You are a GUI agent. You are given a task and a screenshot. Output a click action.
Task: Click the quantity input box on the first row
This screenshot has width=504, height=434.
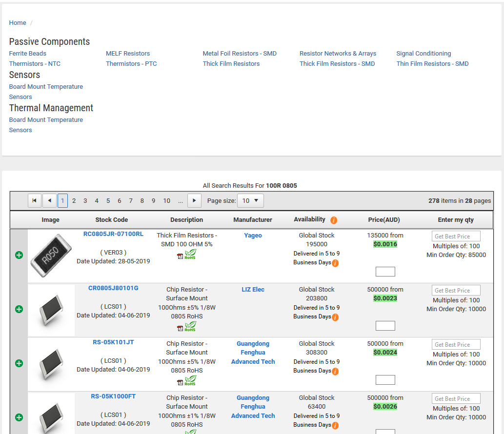385,272
